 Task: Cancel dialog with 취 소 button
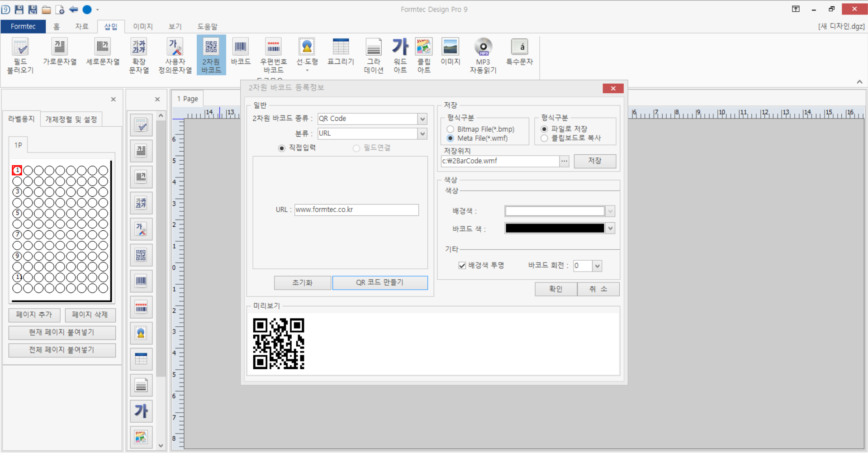(598, 289)
